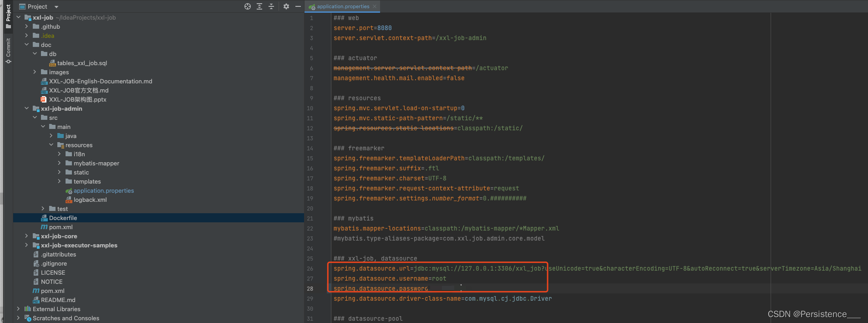Click line number 28 in gutter
Viewport: 868px width, 323px height.
coord(310,288)
